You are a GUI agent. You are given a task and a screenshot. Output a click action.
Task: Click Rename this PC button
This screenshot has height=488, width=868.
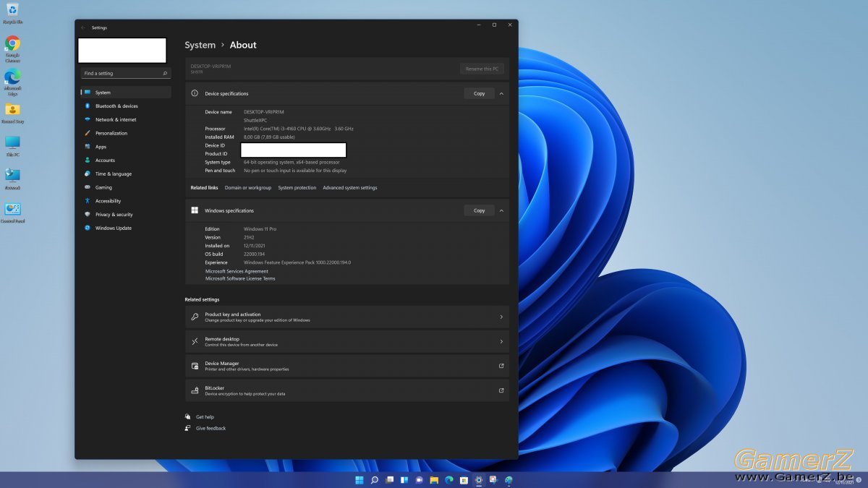[482, 69]
